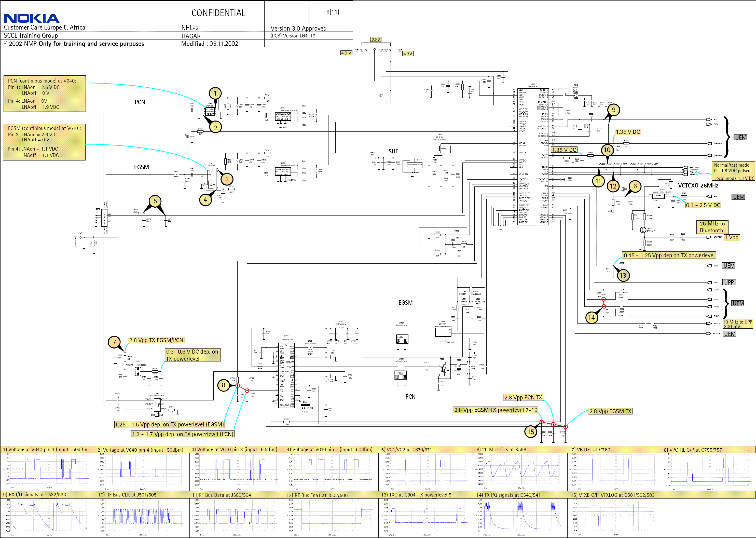Click the 2.8V supply voltage label
This screenshot has width=756, height=538.
[376, 39]
